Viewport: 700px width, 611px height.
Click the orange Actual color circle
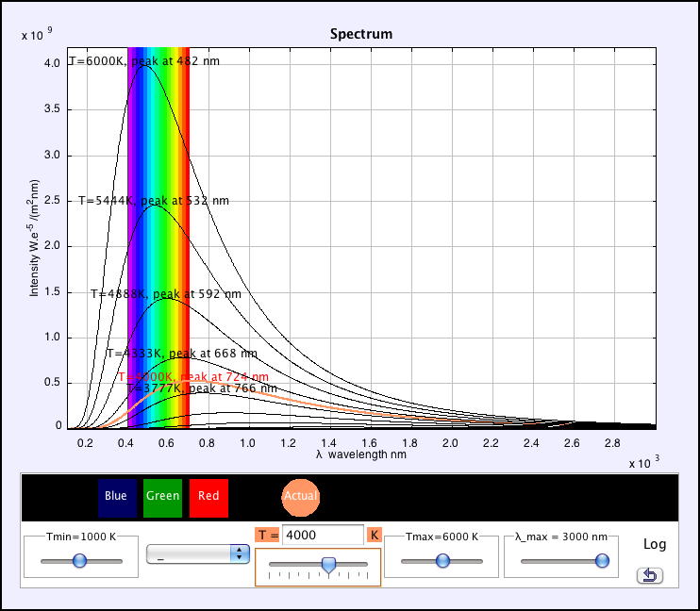tap(301, 497)
